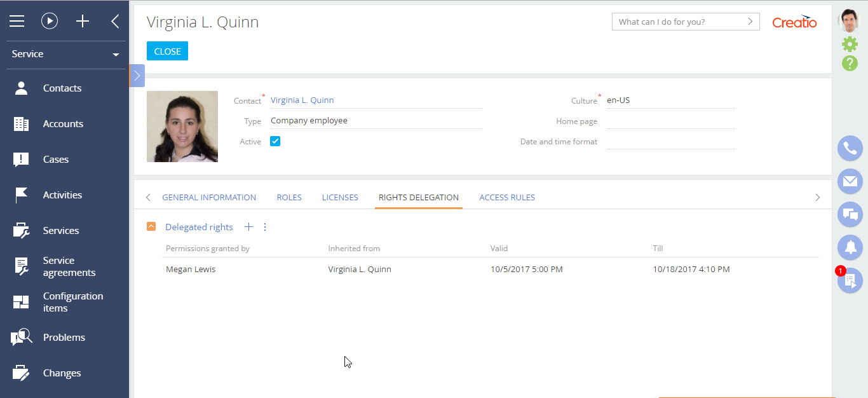This screenshot has height=398, width=868.
Task: Open Delegated rights three-dot actions menu
Action: click(x=265, y=227)
